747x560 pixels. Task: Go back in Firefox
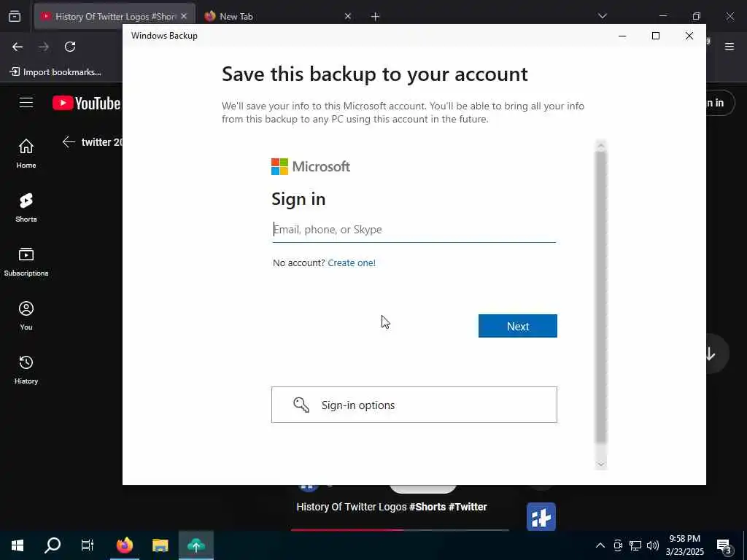18,47
